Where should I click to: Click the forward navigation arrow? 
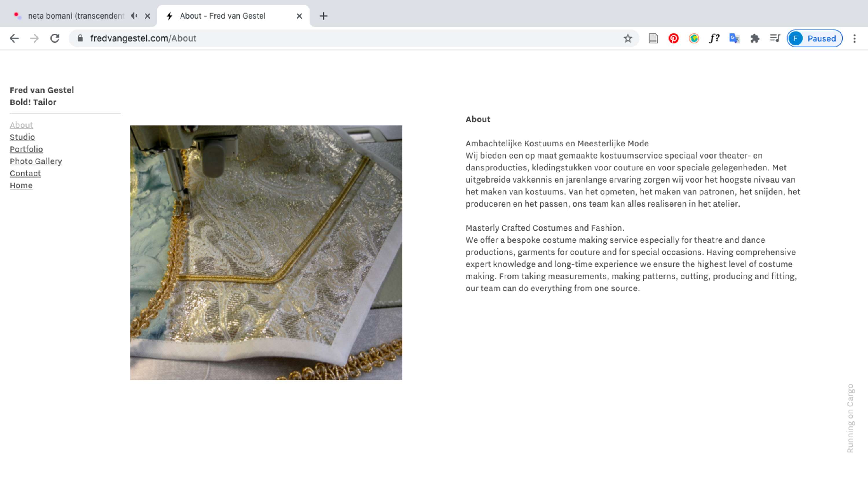[x=34, y=38]
